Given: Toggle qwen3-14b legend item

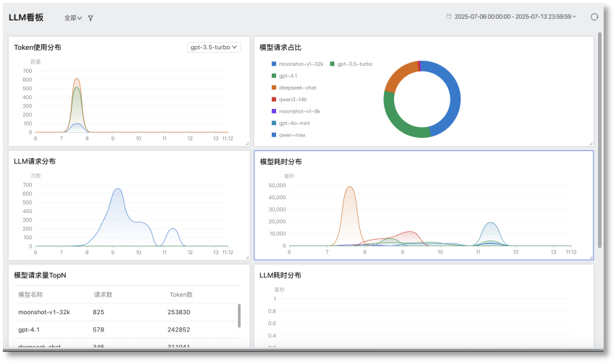Looking at the screenshot, I should (290, 99).
